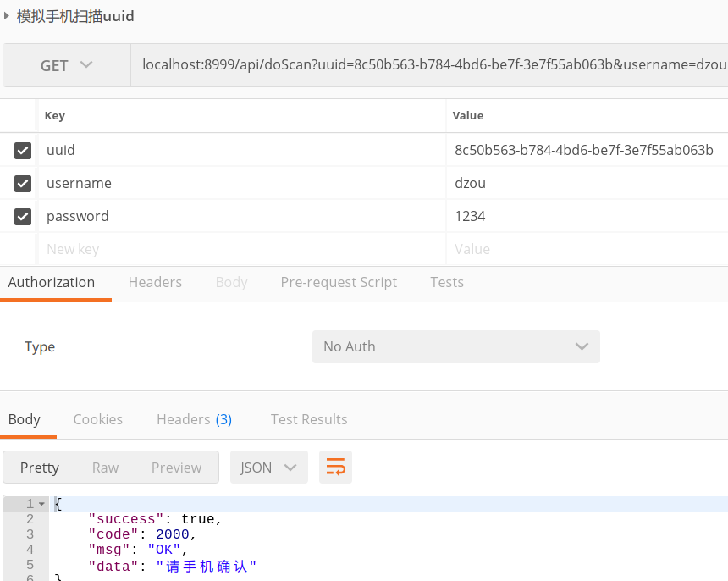
Task: Click the request URL input field
Action: (423, 65)
